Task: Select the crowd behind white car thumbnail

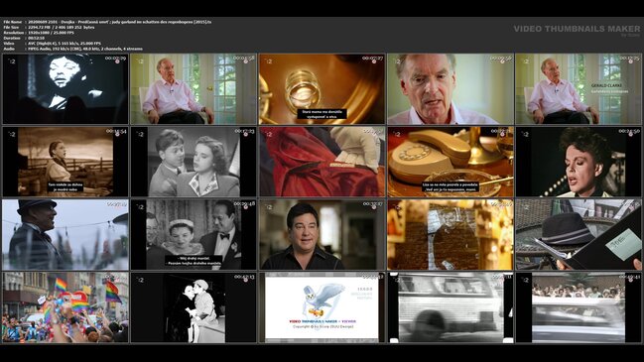Action: [579, 307]
